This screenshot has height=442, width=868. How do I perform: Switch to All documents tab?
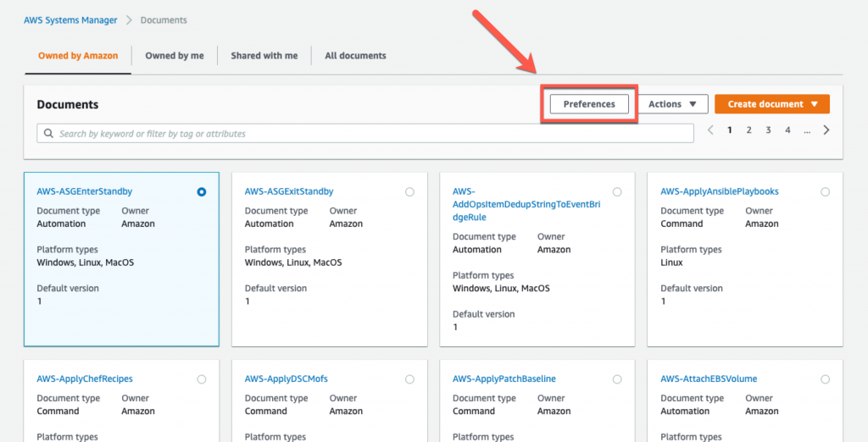(x=355, y=56)
